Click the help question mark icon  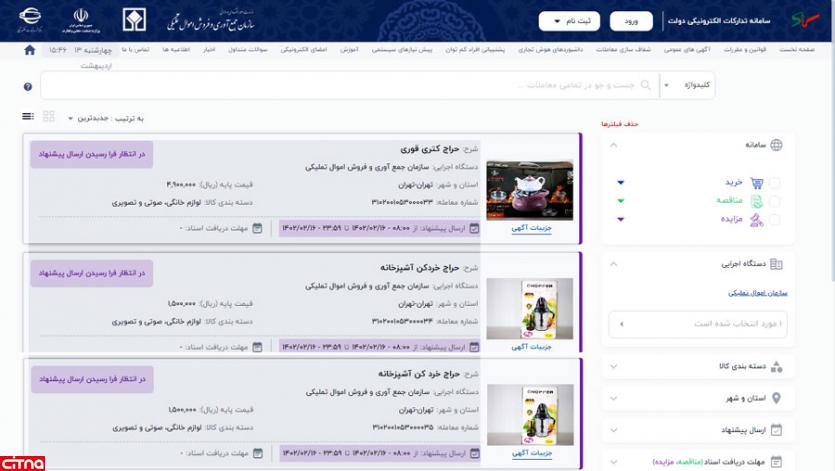(27, 87)
